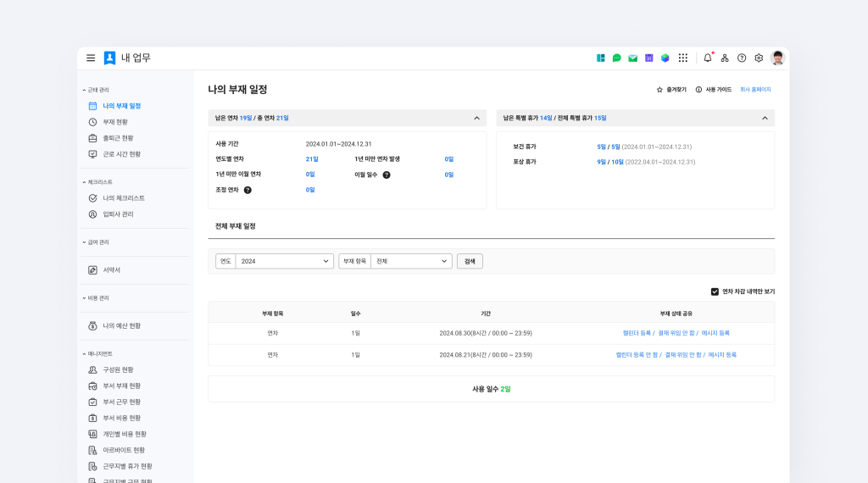
Task: Open 사용 가이드 usage guide text
Action: 719,90
